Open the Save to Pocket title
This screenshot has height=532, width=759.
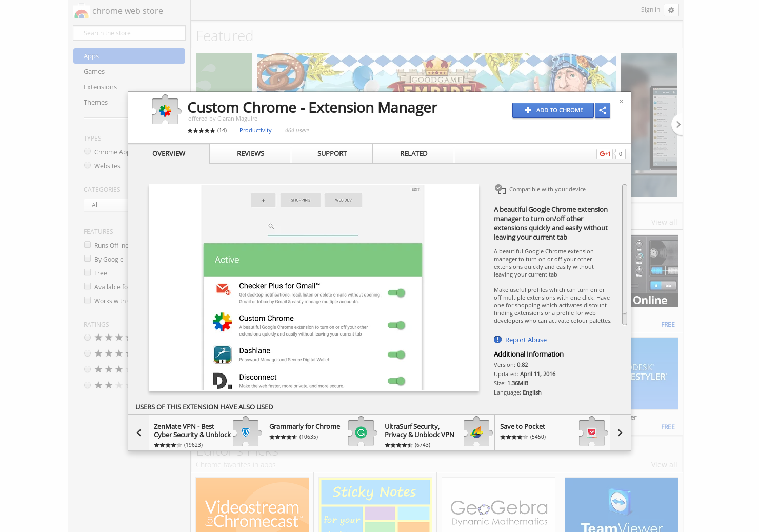coord(523,426)
